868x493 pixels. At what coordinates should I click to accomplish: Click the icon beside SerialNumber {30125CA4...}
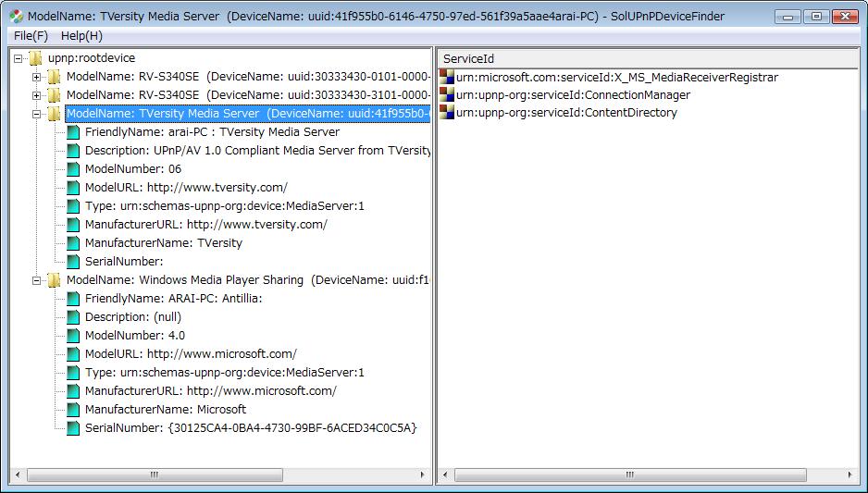(73, 428)
